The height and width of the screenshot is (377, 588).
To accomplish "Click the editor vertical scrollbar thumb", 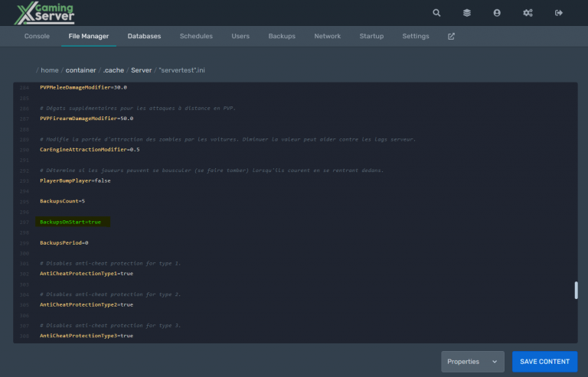I will [575, 291].
